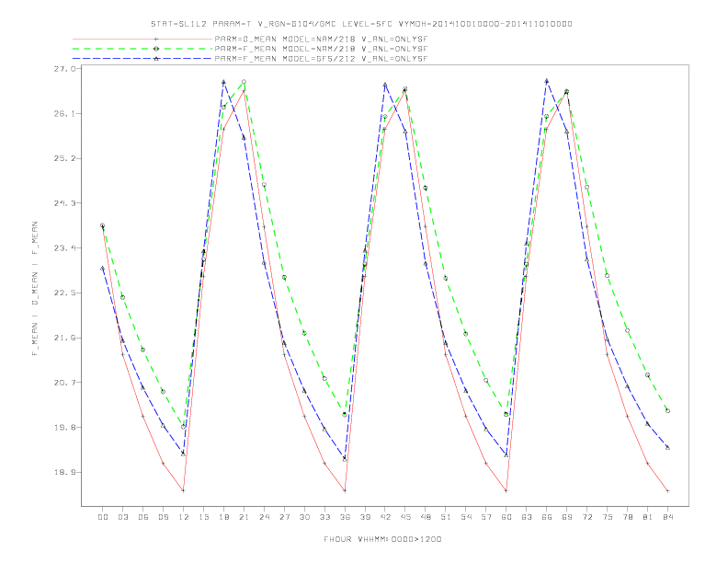Click the plus marker on red legend line
This screenshot has width=728, height=563.
[x=156, y=39]
